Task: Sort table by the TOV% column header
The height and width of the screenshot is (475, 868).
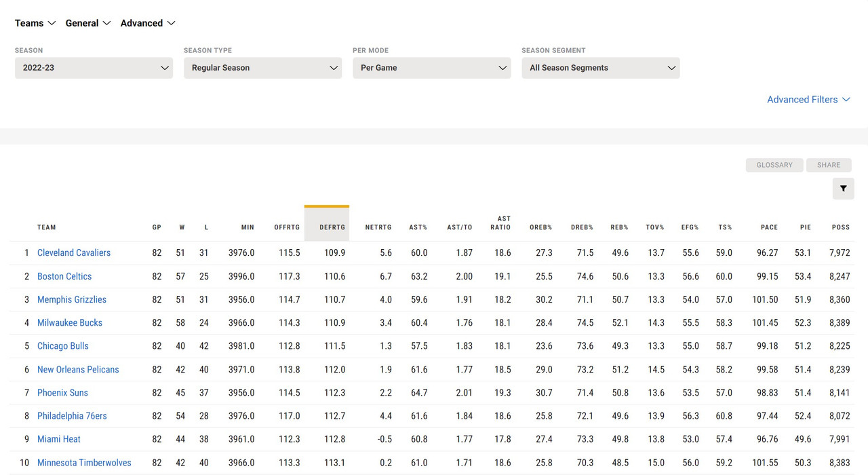Action: coord(656,227)
